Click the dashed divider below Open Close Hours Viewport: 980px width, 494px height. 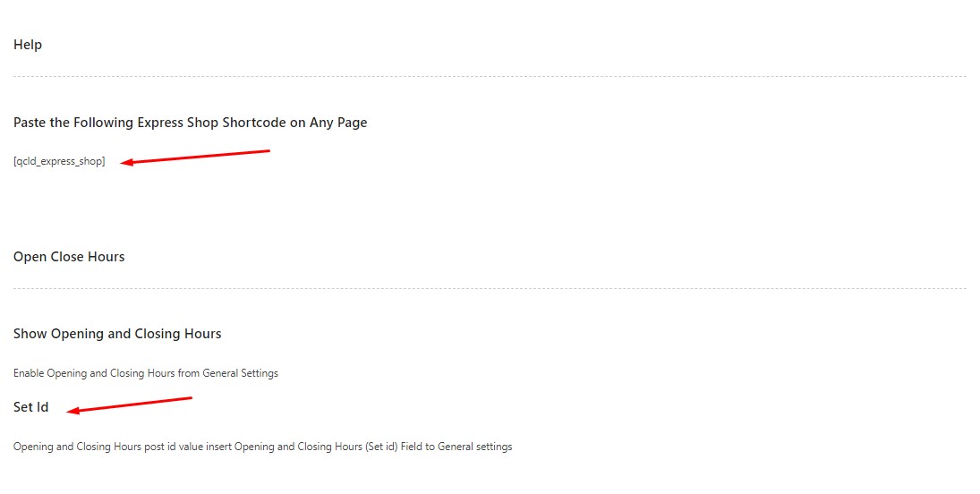click(x=490, y=288)
